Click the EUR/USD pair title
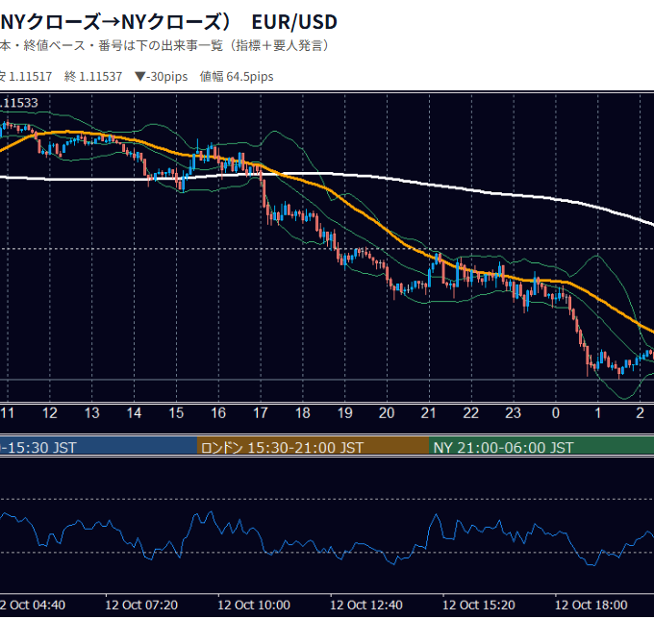Image resolution: width=654 pixels, height=644 pixels. coord(294,22)
